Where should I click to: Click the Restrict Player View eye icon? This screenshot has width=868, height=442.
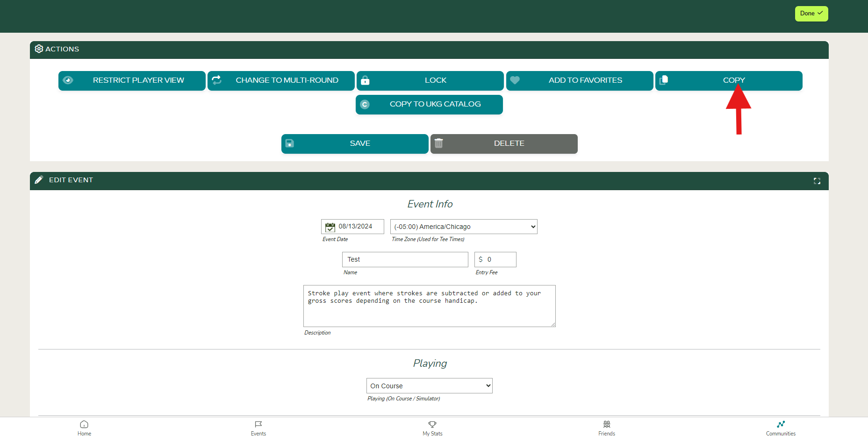click(x=68, y=80)
